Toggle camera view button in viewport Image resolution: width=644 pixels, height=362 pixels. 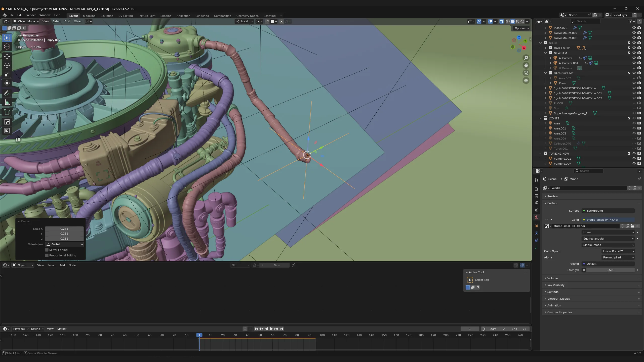tap(526, 73)
